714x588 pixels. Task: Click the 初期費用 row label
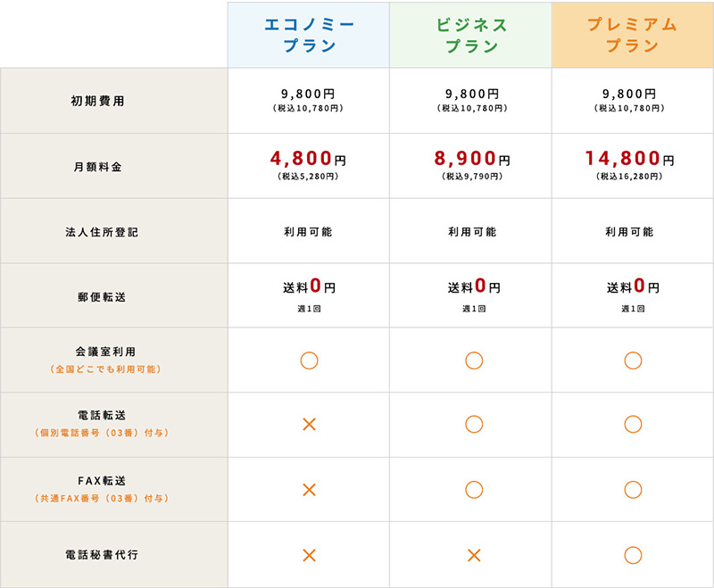[97, 101]
